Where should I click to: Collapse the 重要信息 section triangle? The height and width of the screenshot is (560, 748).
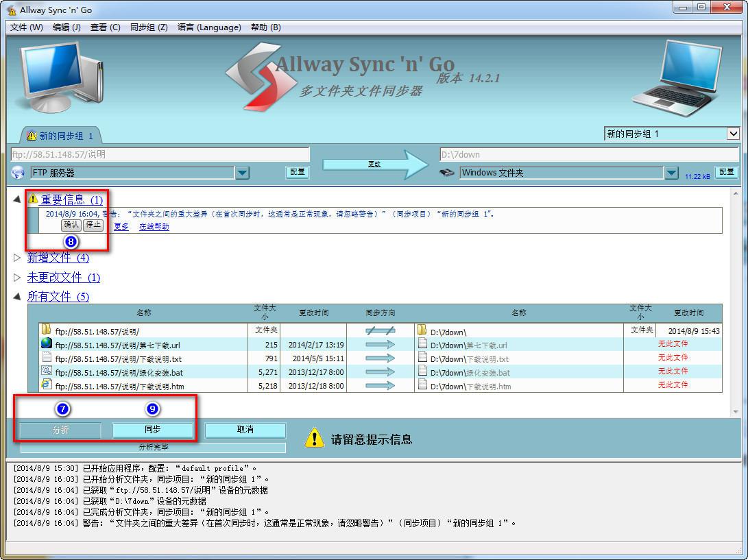pos(16,199)
